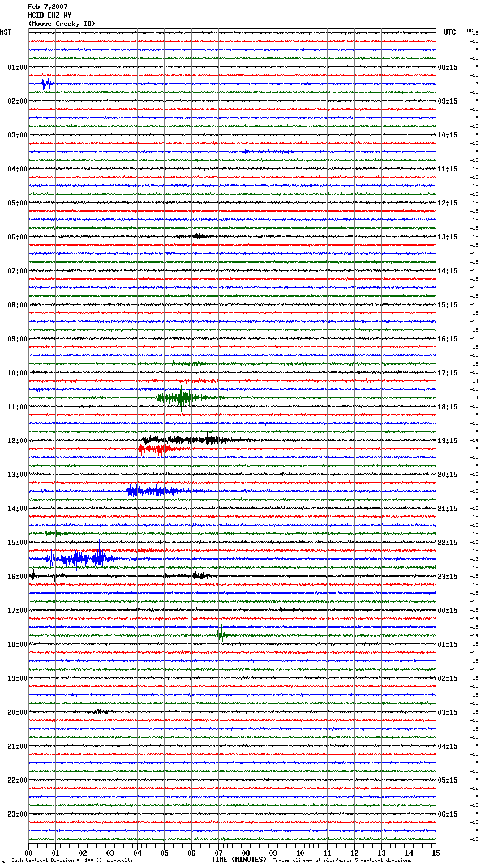This screenshot has height=868, width=481.
Task: Click the '22:00' MST hour label
Action: (18, 780)
